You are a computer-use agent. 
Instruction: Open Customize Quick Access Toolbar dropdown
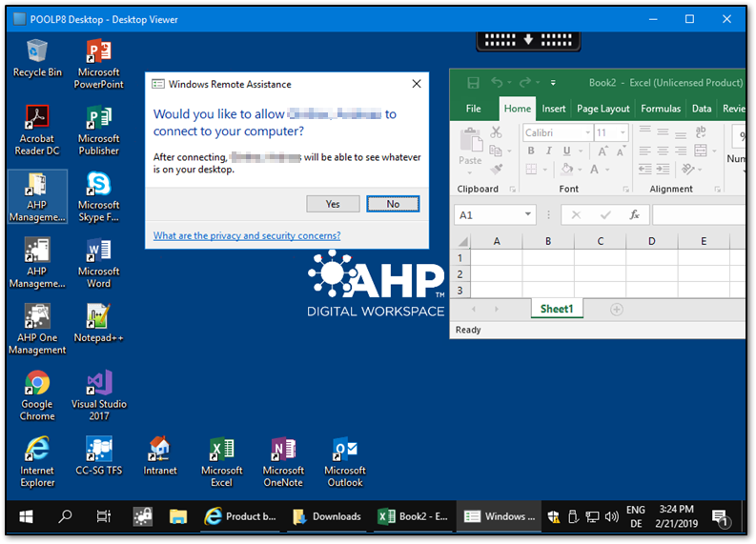click(553, 83)
